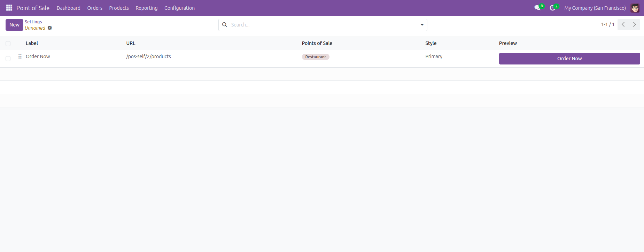
Task: Click the user avatar in top bar
Action: [635, 8]
